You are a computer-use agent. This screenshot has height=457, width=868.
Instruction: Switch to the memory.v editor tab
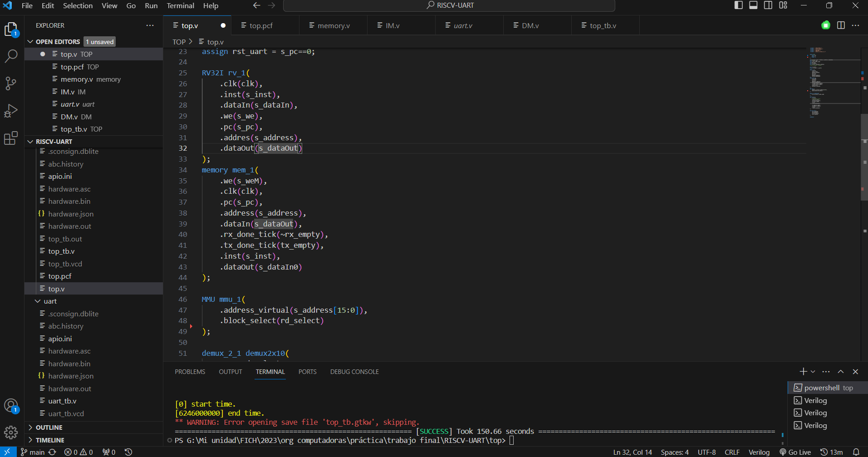click(x=333, y=25)
